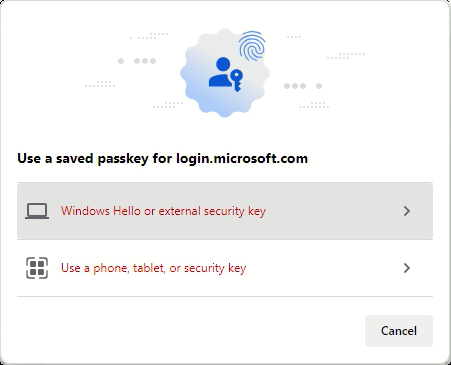Expand the Windows Hello option chevron
The height and width of the screenshot is (365, 451).
pos(407,211)
